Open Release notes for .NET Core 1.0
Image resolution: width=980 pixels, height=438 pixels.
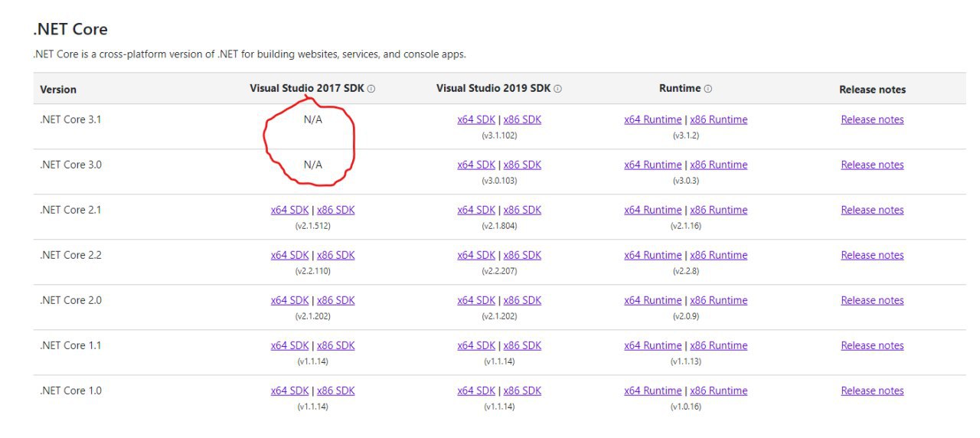[872, 391]
